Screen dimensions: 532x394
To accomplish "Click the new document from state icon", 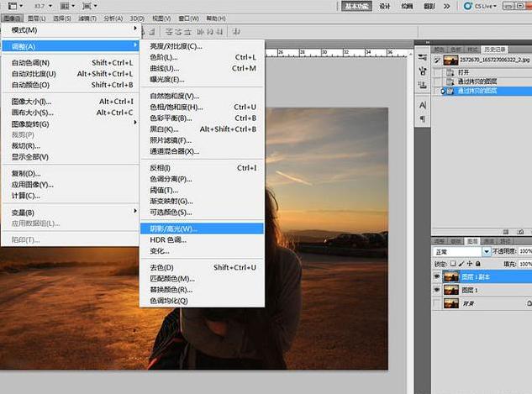I will tap(506, 232).
